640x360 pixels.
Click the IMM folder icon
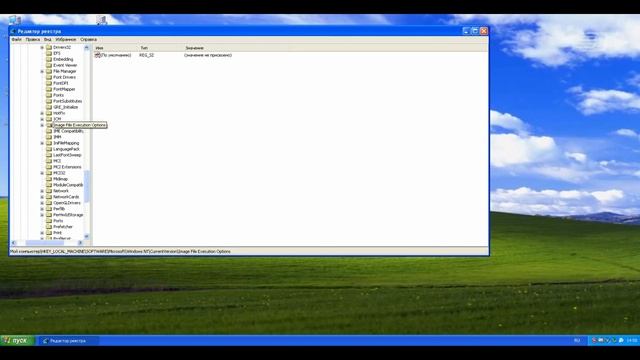coord(49,137)
